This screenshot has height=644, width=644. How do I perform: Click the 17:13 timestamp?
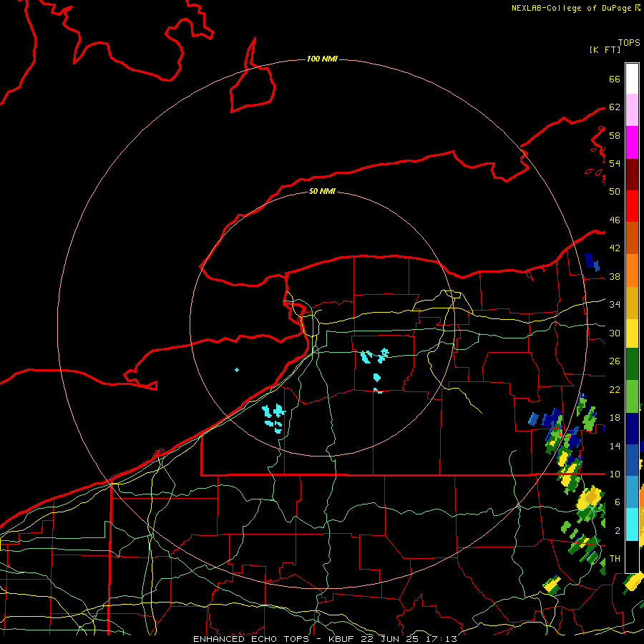pyautogui.click(x=442, y=639)
